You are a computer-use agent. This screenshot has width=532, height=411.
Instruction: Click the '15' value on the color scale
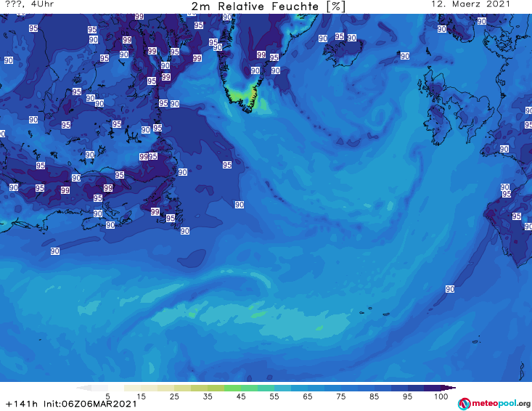141,396
